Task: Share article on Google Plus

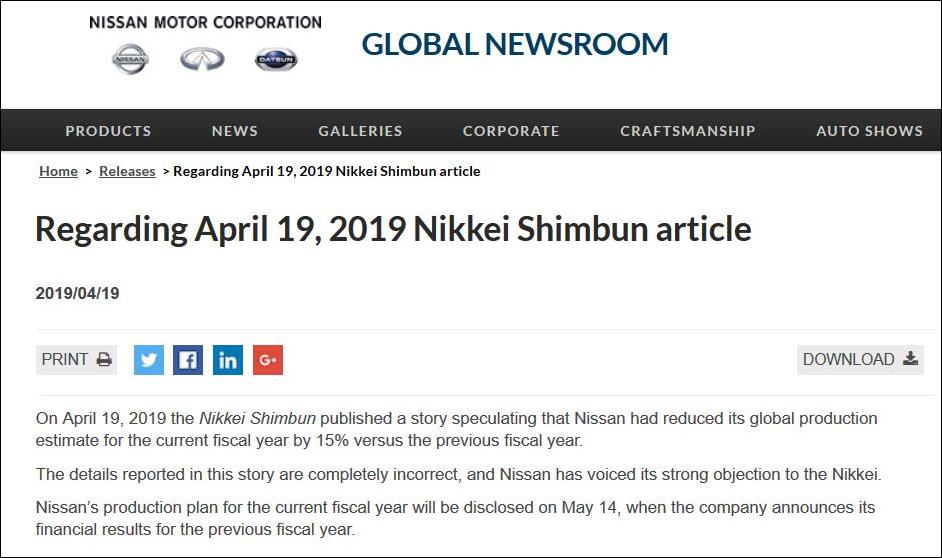Action: (x=268, y=360)
